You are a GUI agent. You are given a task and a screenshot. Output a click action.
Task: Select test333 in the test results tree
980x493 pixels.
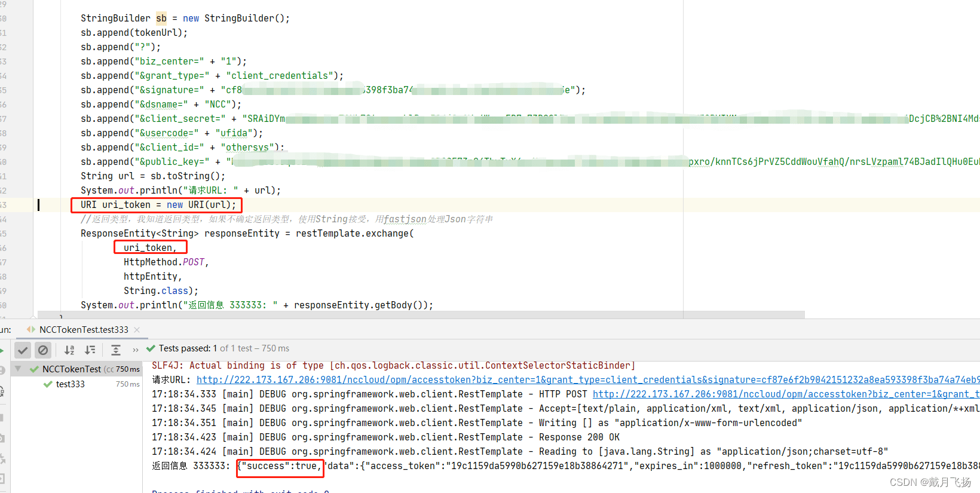click(71, 384)
